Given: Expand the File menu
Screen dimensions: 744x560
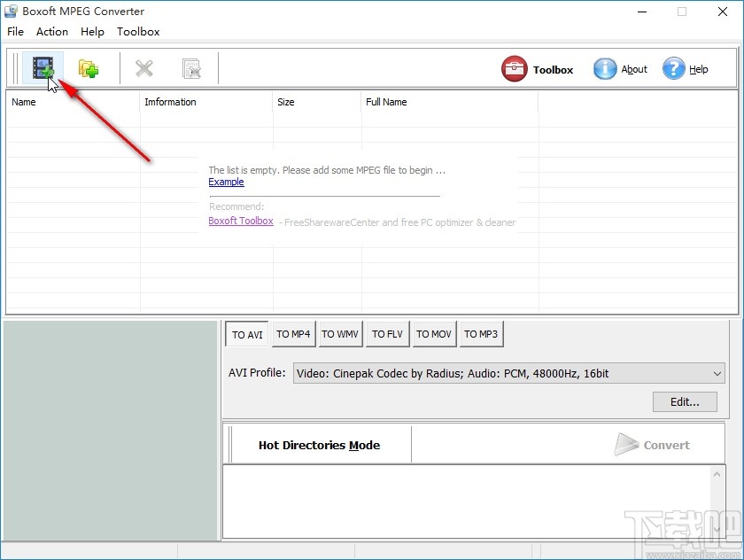Looking at the screenshot, I should [15, 31].
